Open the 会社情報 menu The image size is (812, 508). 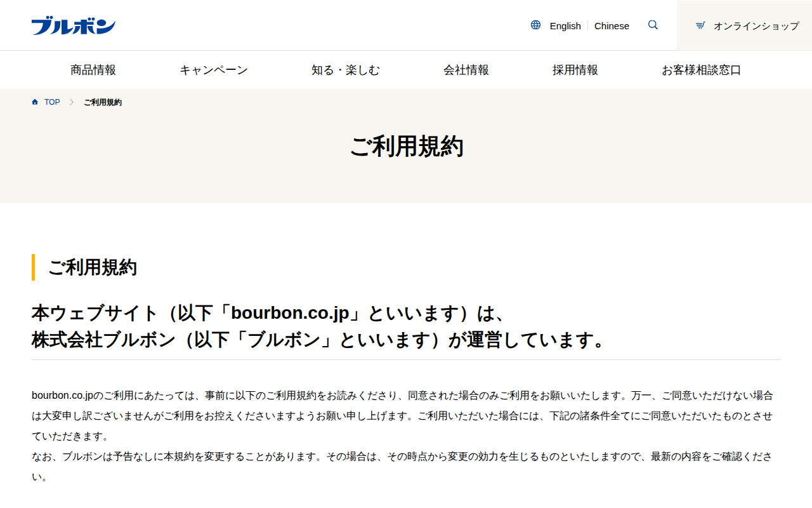coord(466,70)
